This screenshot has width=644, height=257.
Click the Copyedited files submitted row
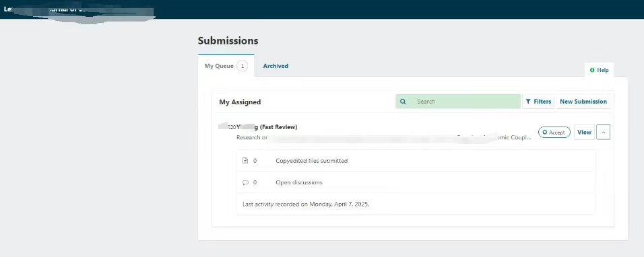tap(415, 161)
